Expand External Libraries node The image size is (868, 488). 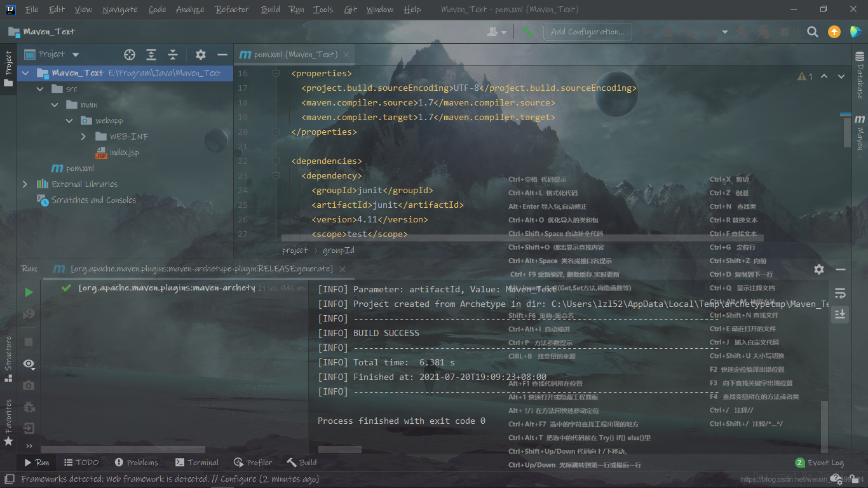pos(25,184)
